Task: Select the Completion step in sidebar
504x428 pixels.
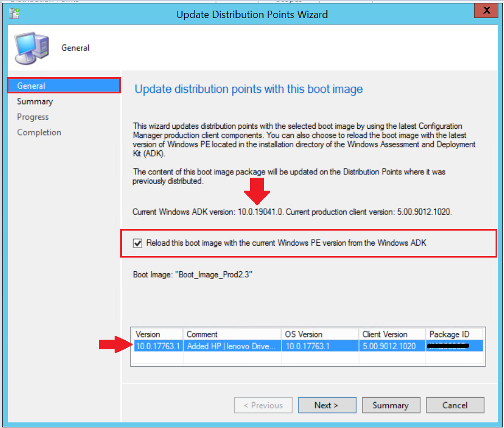Action: [x=39, y=133]
